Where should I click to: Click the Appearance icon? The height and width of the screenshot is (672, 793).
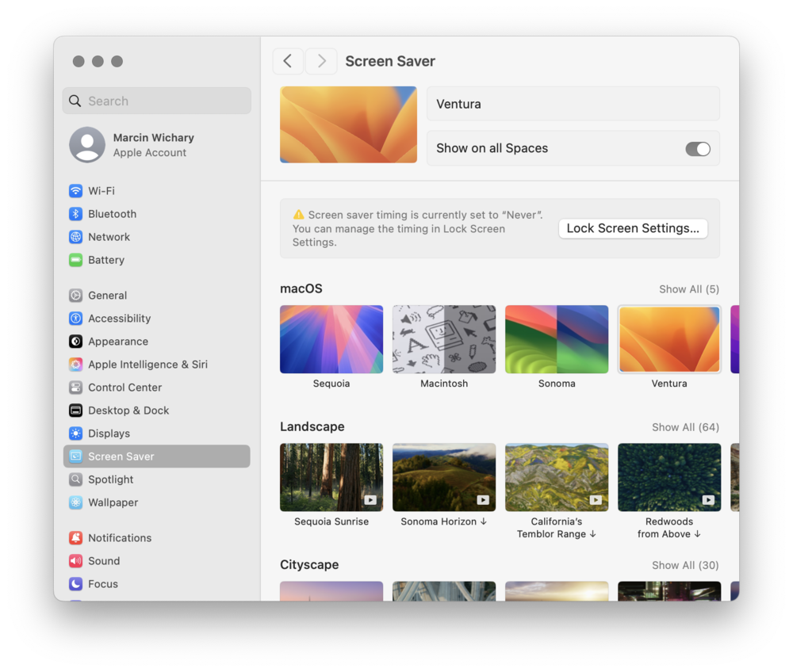[75, 341]
